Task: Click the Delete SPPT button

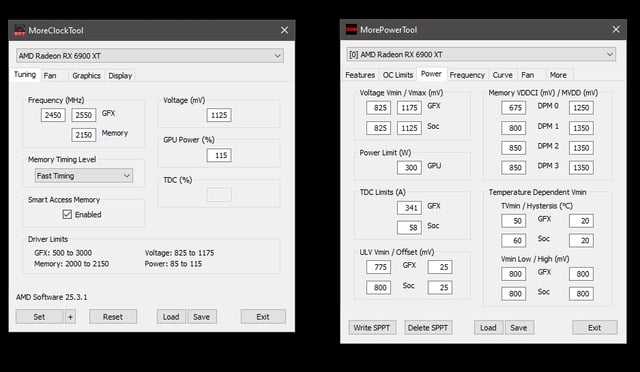Action: [x=428, y=327]
